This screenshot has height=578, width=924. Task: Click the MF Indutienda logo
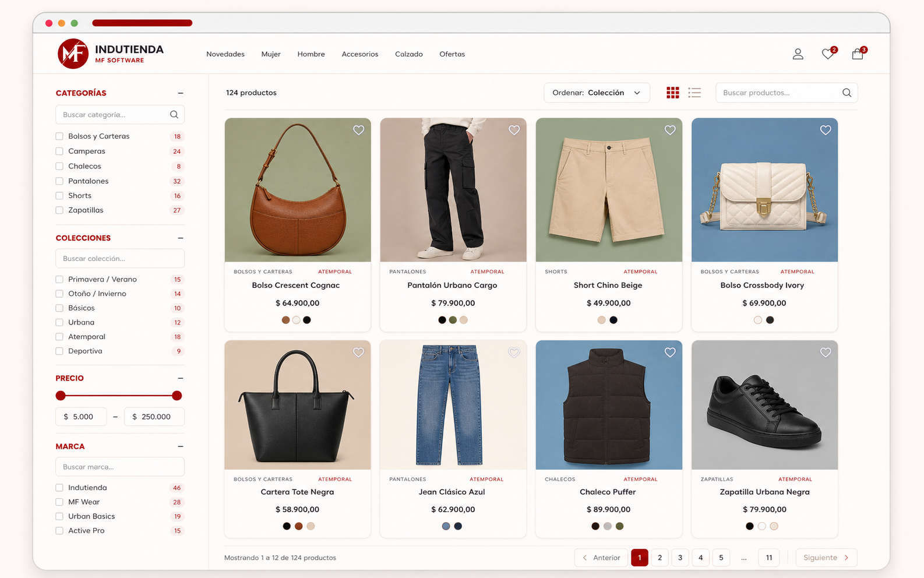[111, 54]
